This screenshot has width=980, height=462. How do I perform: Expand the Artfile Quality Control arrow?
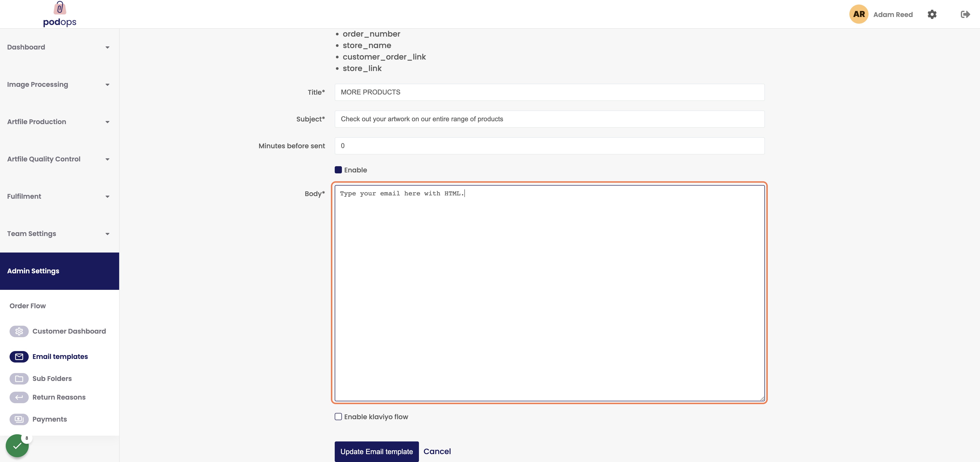107,159
